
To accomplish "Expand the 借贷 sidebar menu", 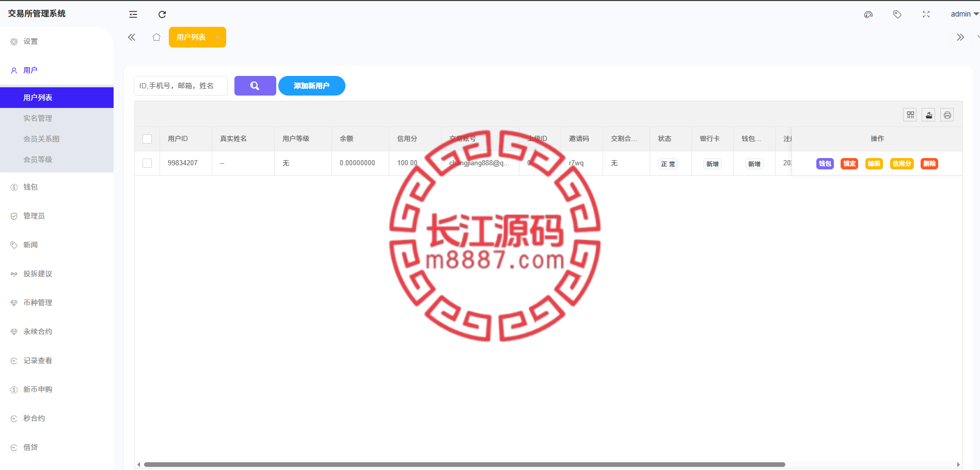I will pos(57,447).
